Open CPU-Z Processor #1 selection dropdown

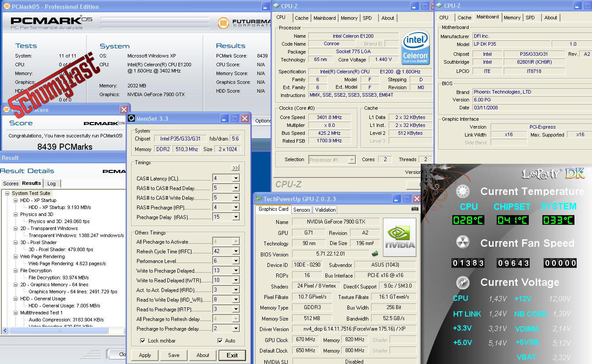(351, 160)
